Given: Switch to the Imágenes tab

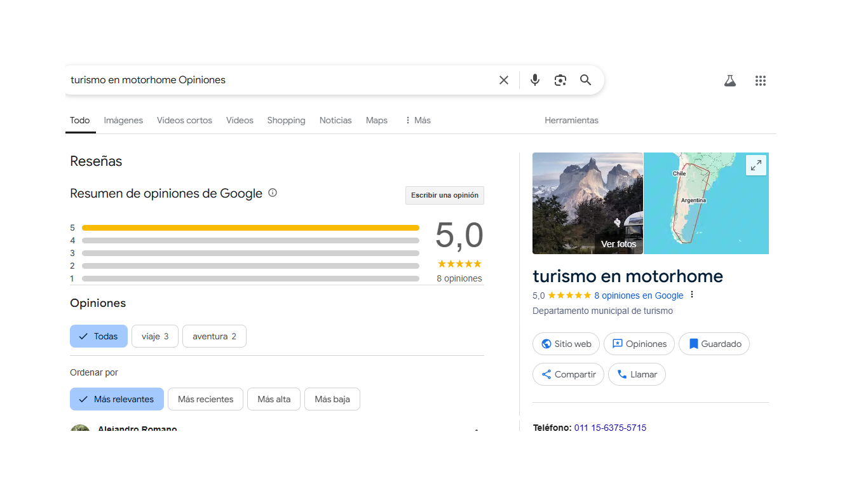Looking at the screenshot, I should [123, 120].
